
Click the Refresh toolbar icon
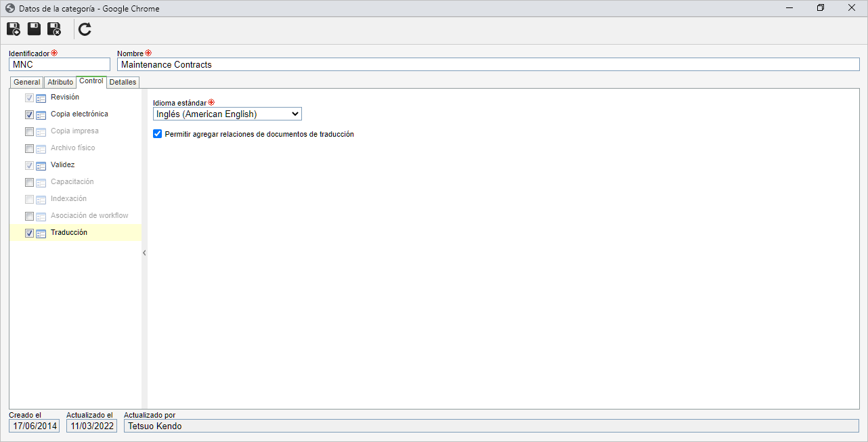[x=85, y=29]
